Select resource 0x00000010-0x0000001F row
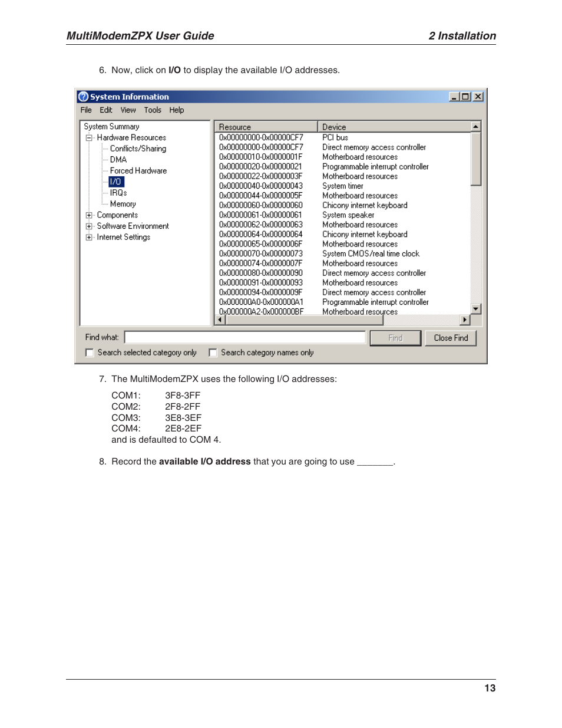 coord(342,157)
